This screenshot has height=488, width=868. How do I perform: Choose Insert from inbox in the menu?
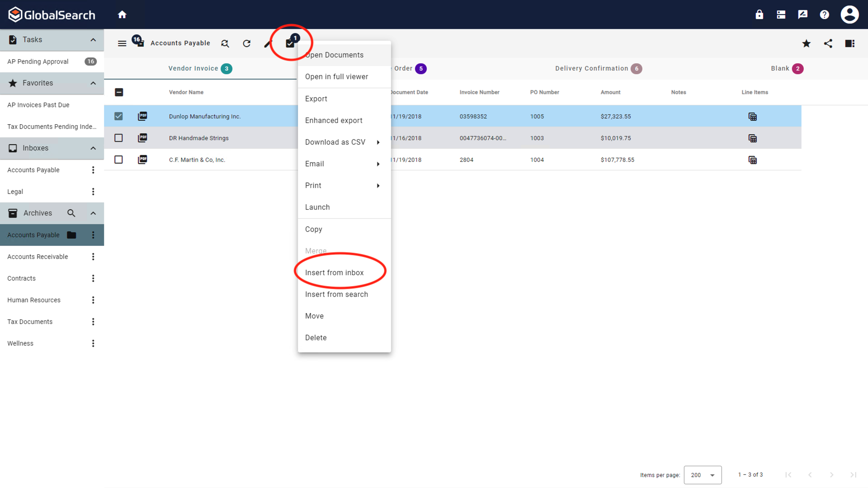click(335, 272)
